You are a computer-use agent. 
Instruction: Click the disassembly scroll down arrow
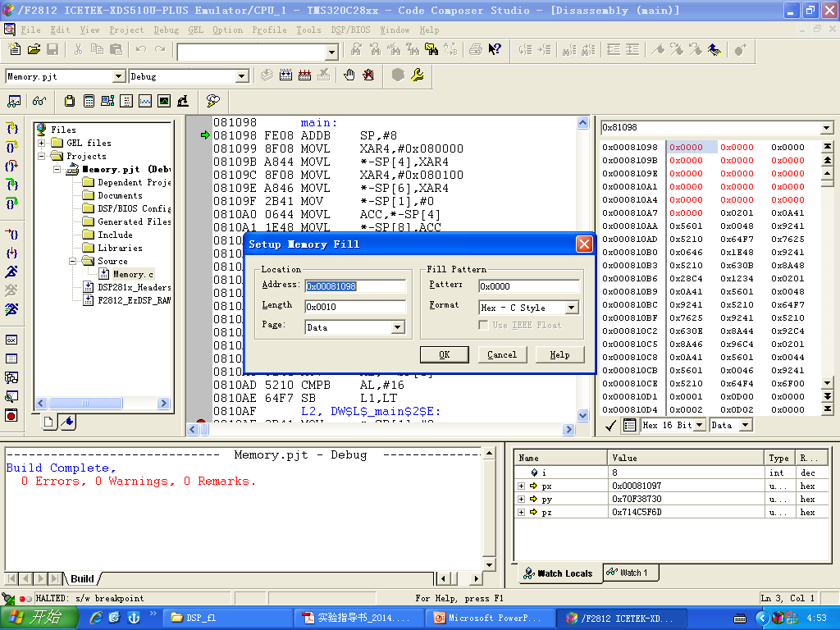pyautogui.click(x=583, y=415)
